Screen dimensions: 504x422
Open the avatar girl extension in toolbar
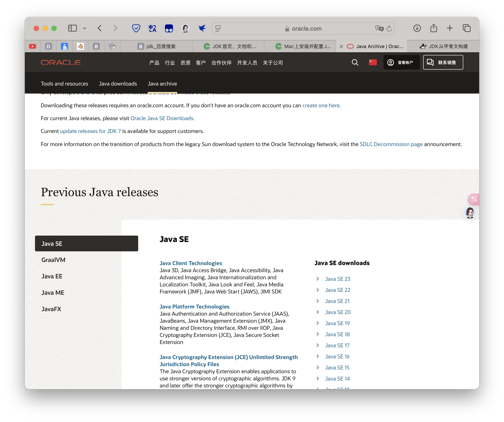[186, 28]
